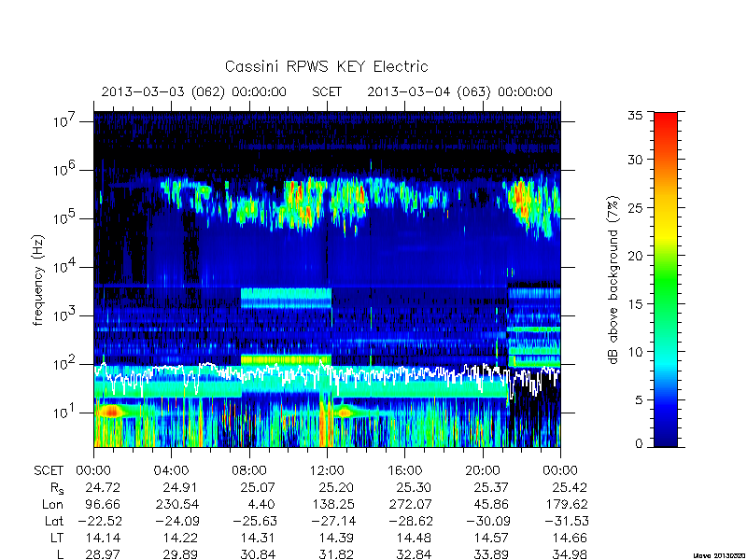Click the Rs value 25.07
Screen dimensions: 747x560
[258, 487]
